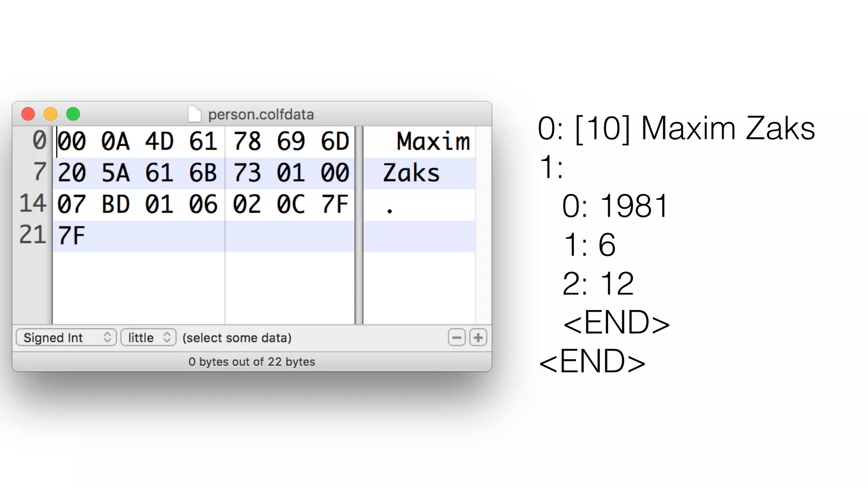Screen dimensions: 868x488
Task: Click the 'Zaks' text in the ASCII column
Action: [x=411, y=173]
